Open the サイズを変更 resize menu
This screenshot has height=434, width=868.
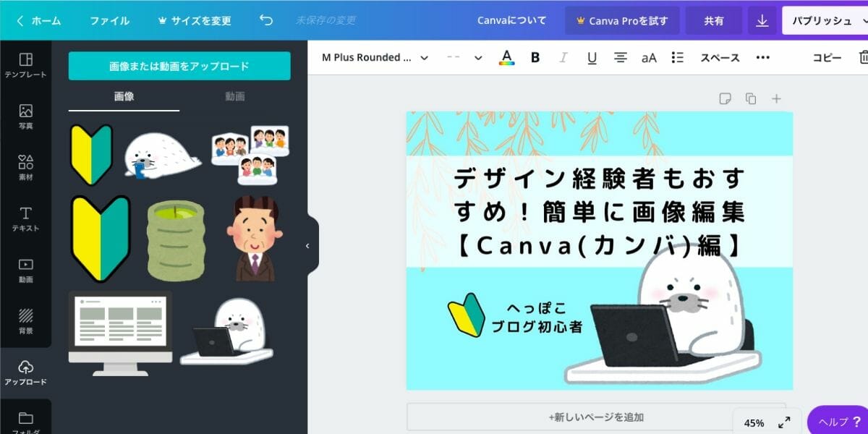(193, 20)
